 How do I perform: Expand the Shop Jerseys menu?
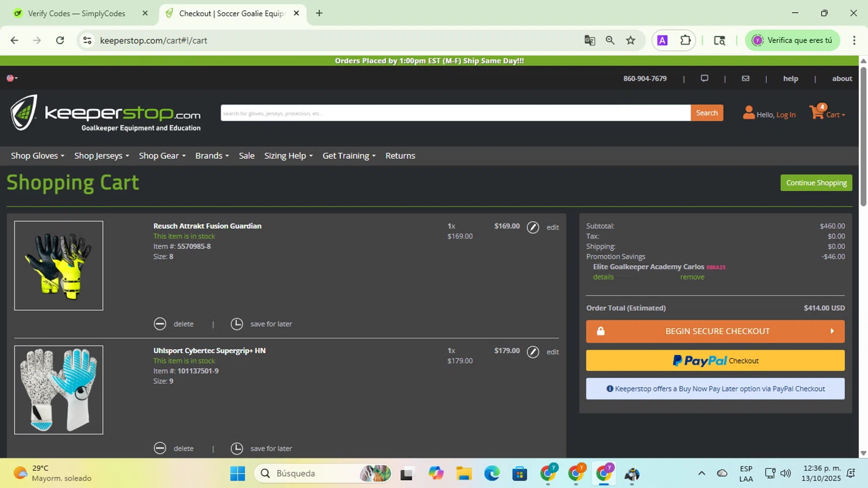point(101,156)
